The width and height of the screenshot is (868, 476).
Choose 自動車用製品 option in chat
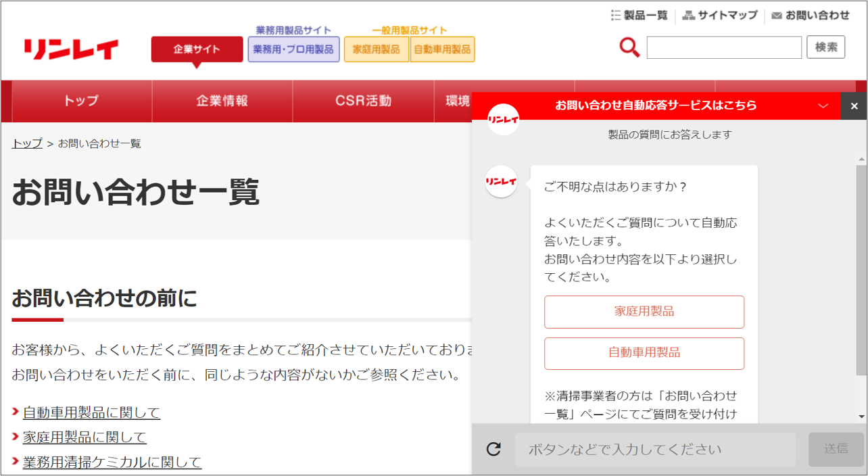(644, 353)
